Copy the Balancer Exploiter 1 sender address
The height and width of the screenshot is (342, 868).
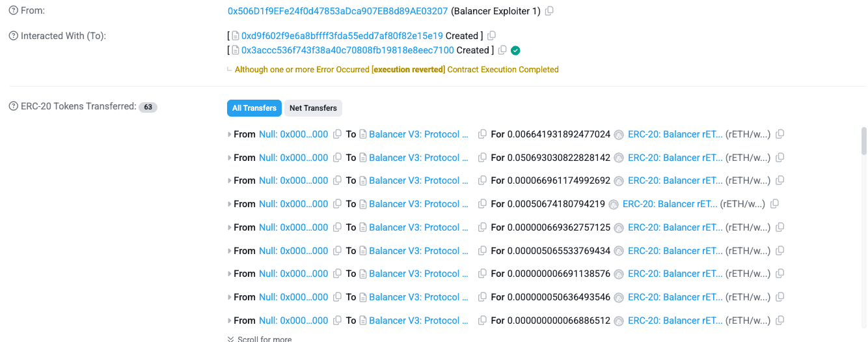click(x=549, y=11)
